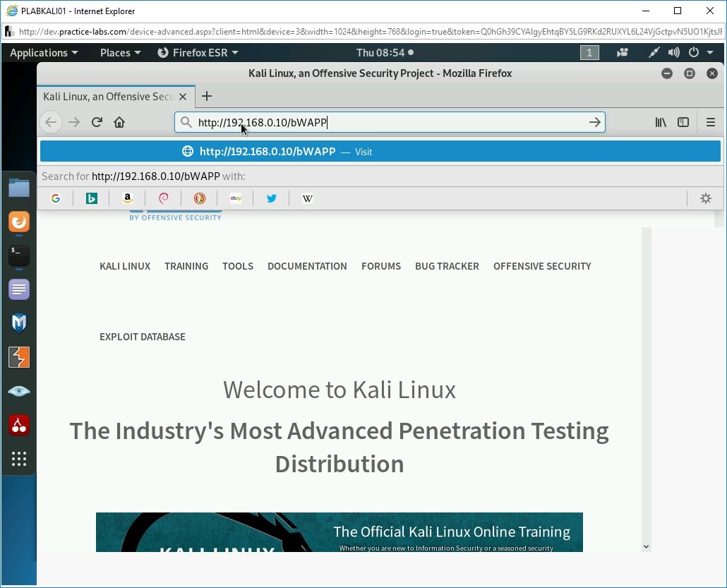Launch Metasploit from the dock
This screenshot has width=727, height=588.
(x=19, y=323)
